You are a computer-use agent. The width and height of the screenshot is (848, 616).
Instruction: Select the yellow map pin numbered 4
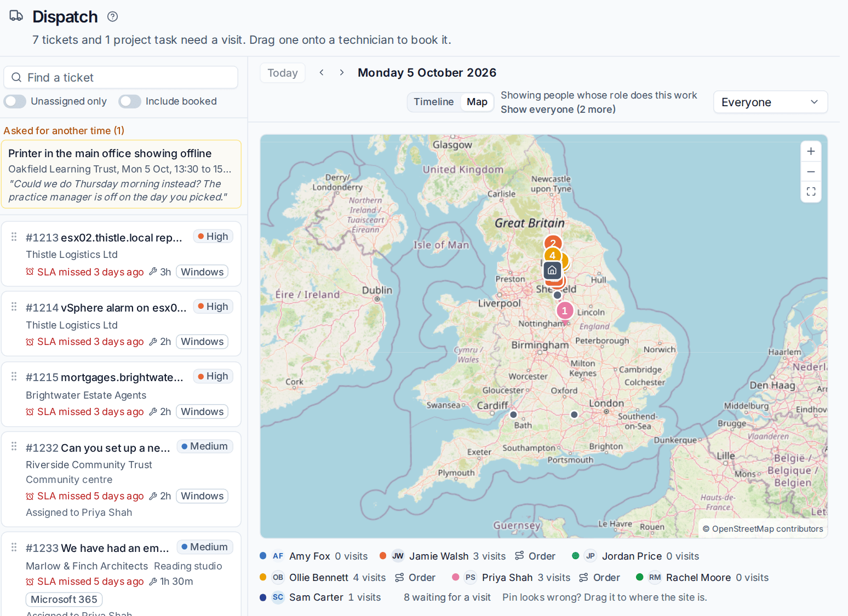tap(552, 255)
